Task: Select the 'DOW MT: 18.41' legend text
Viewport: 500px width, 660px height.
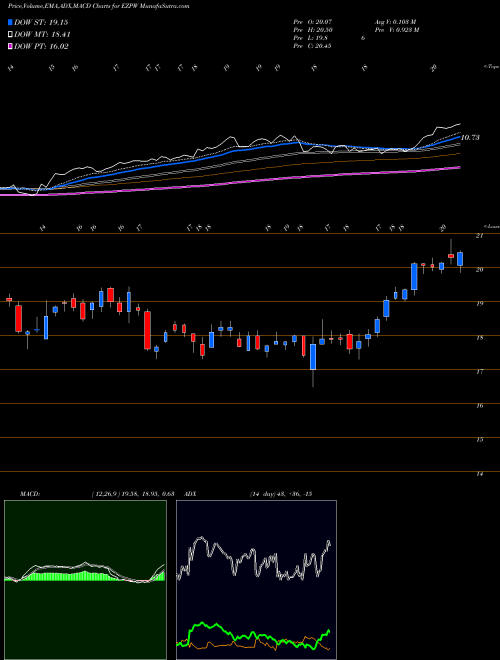Action: (x=42, y=35)
